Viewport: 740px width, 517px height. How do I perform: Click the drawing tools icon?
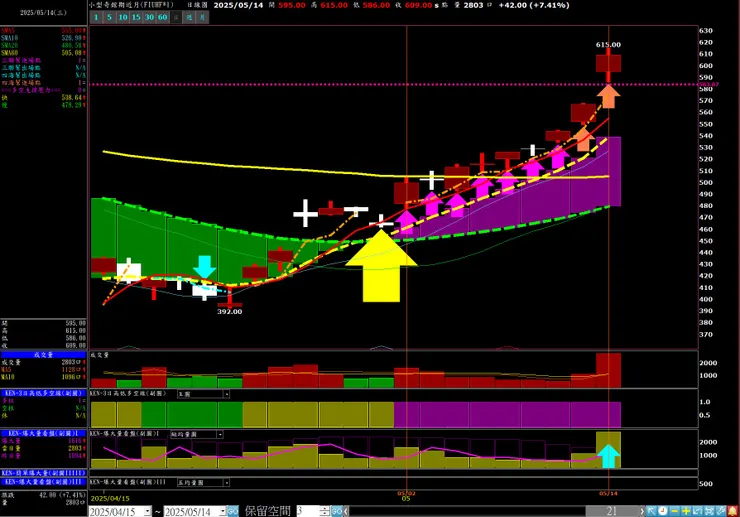tap(721, 511)
